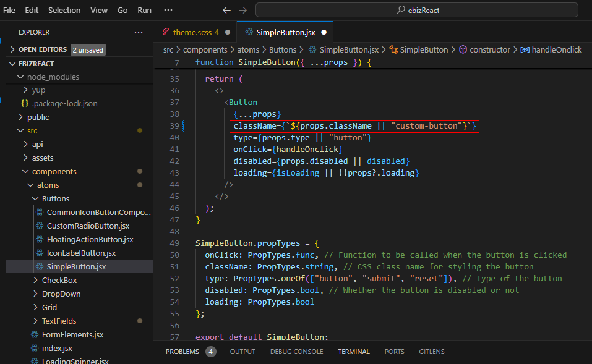Image resolution: width=592 pixels, height=364 pixels.
Task: Click JSON braces icon of .package-lock.json
Action: pyautogui.click(x=25, y=103)
